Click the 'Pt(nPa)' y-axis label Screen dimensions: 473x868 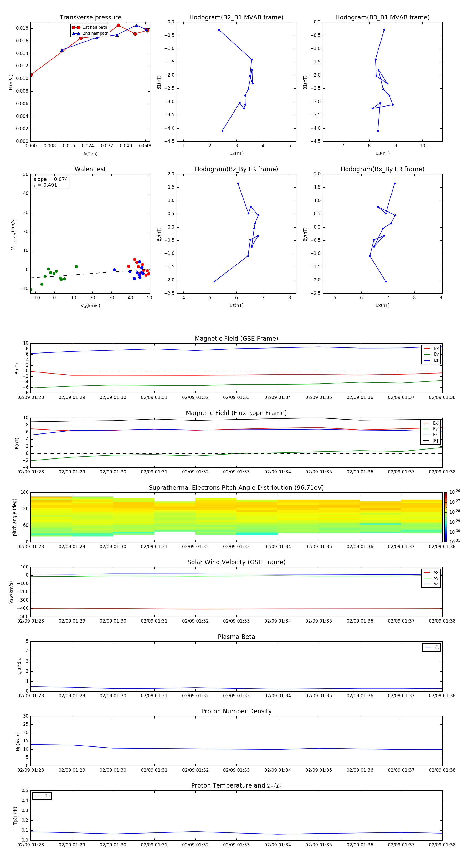coord(11,82)
